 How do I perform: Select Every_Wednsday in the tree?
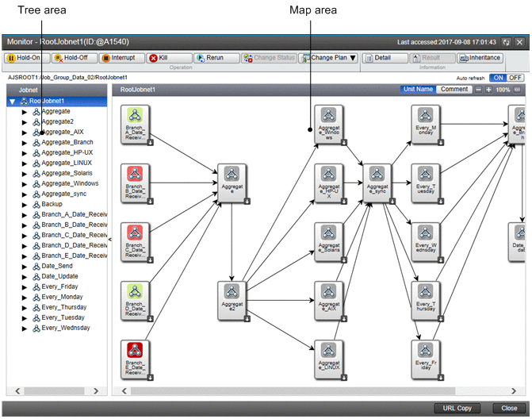pyautogui.click(x=66, y=328)
